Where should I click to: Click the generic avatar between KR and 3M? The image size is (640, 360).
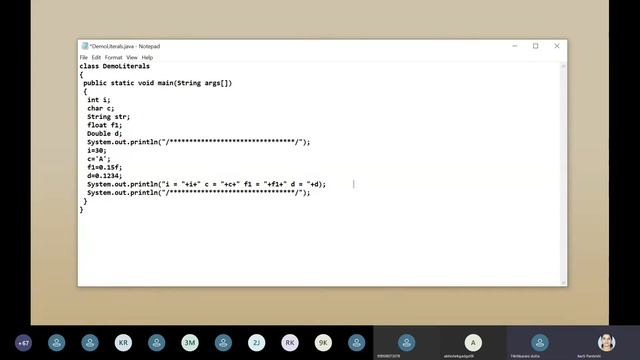(156, 343)
